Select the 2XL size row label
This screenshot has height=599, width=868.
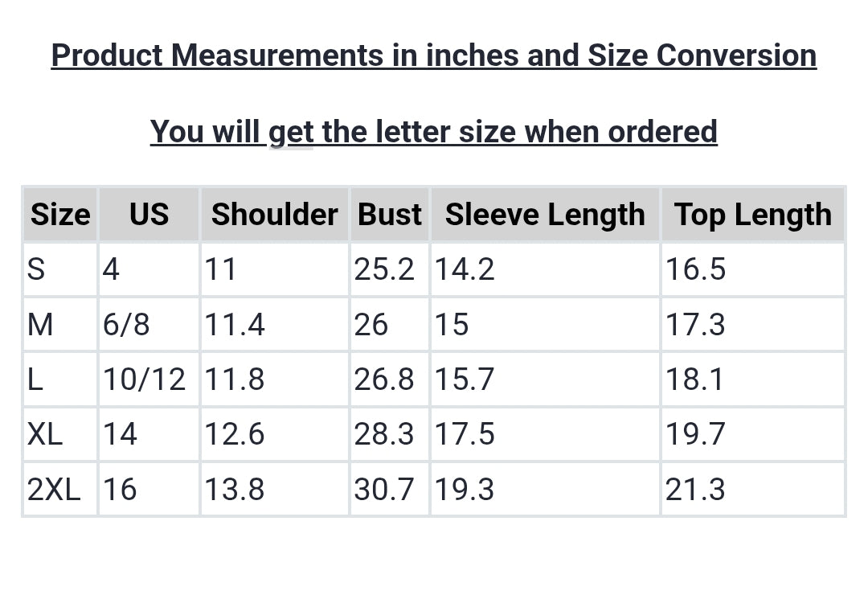(54, 489)
